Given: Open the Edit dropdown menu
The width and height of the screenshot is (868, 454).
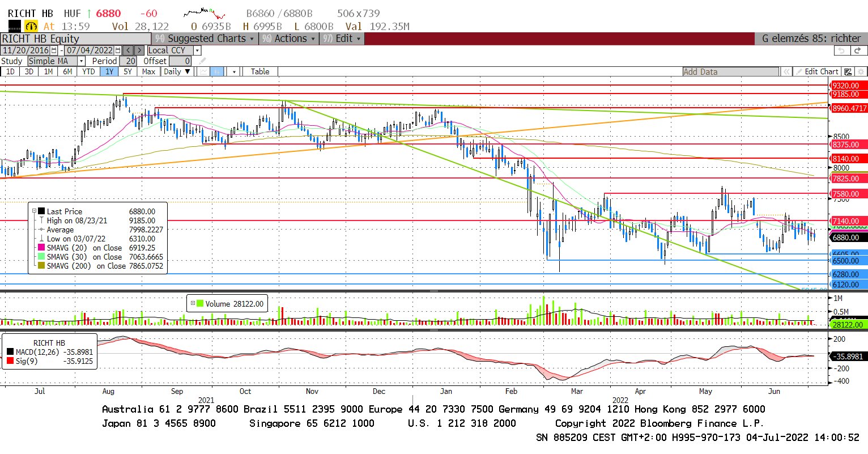Looking at the screenshot, I should 342,39.
